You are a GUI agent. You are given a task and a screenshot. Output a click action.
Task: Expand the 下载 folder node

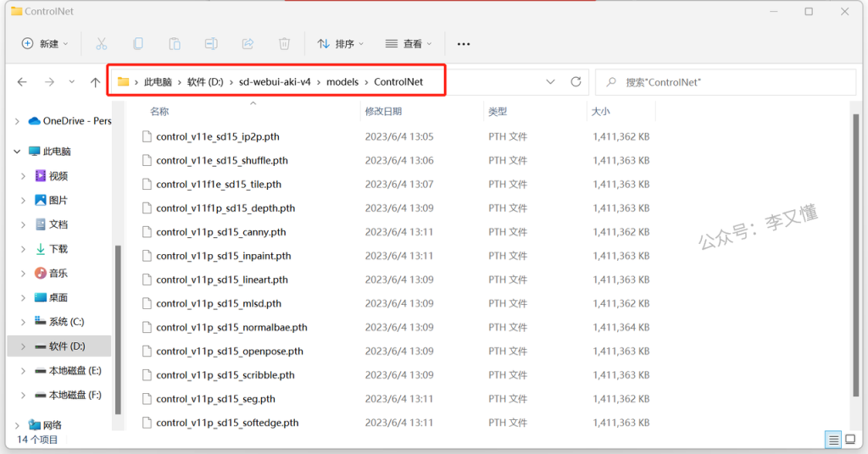point(23,249)
